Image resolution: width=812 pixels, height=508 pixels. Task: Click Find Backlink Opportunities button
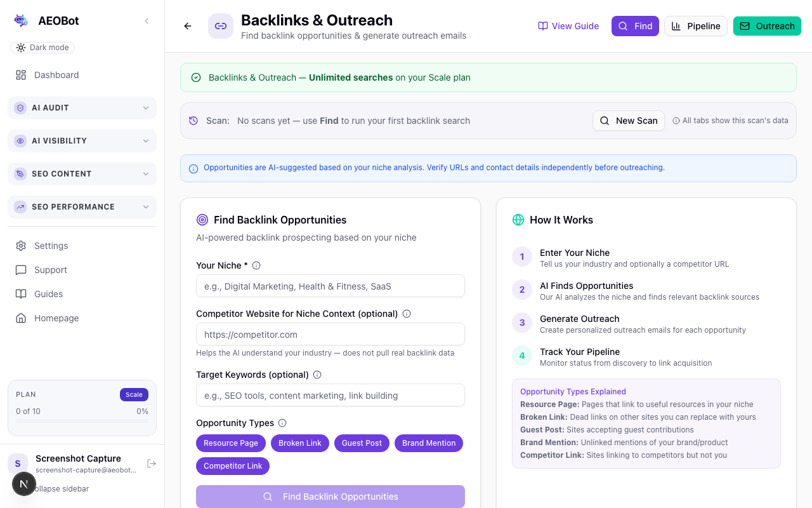tap(331, 497)
